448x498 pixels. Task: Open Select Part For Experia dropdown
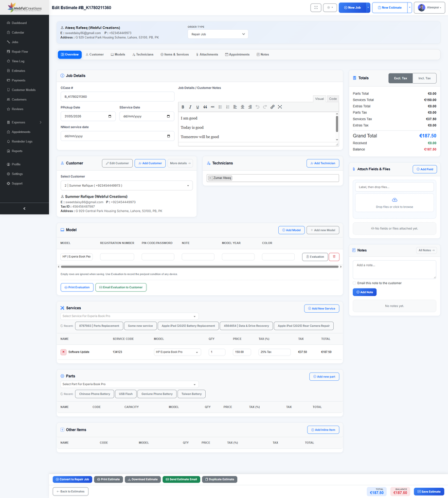pyautogui.click(x=129, y=384)
